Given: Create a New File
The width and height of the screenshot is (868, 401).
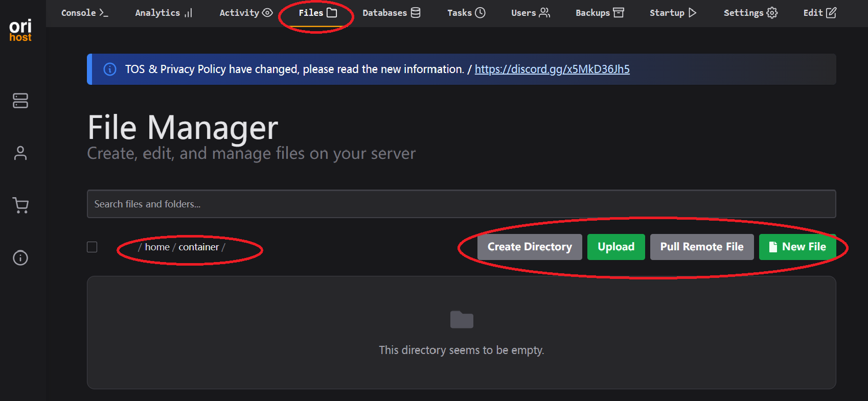Looking at the screenshot, I should 797,247.
